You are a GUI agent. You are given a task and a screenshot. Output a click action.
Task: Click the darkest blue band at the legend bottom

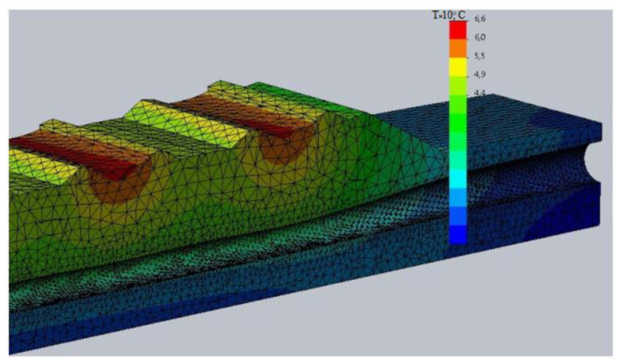tap(458, 235)
